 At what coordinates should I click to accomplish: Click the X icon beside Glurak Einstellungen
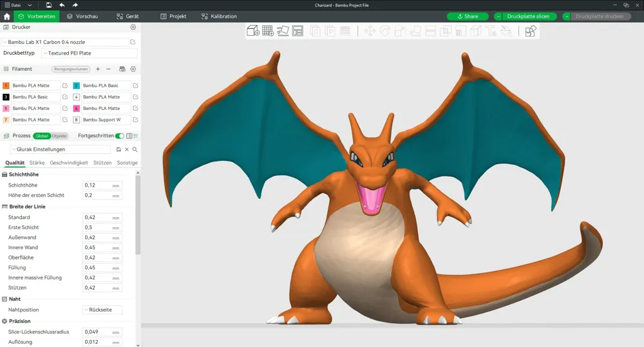coord(127,149)
